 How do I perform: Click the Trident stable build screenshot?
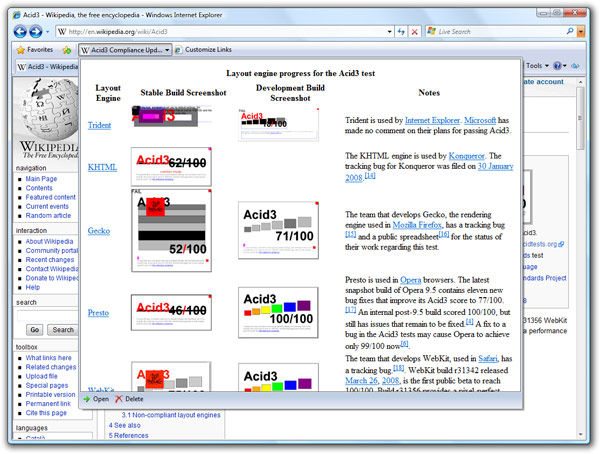coord(171,116)
